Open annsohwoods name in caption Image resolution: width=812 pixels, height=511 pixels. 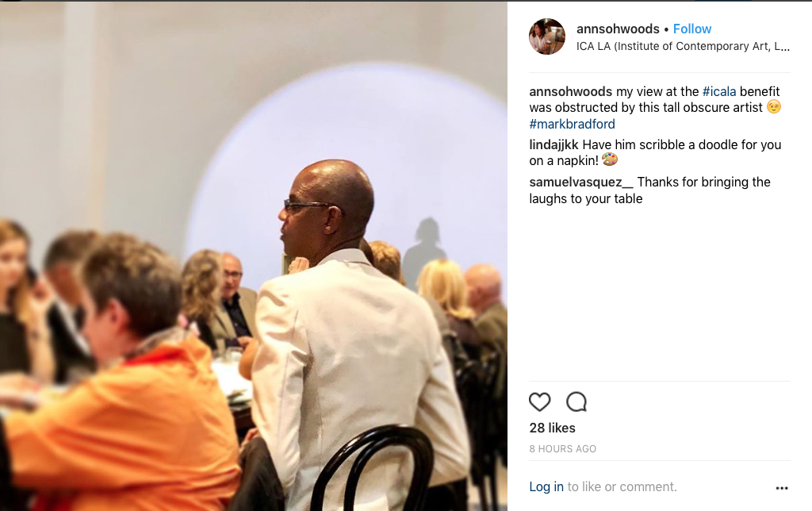571,92
